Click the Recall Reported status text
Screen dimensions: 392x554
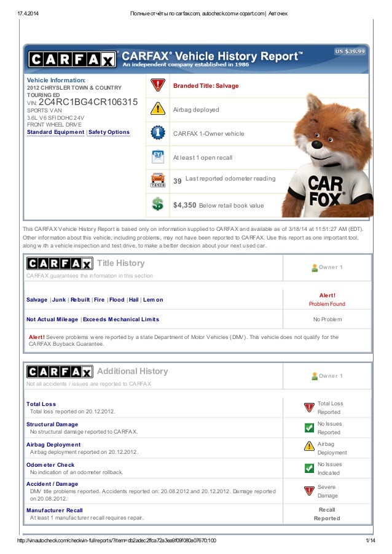327,514
